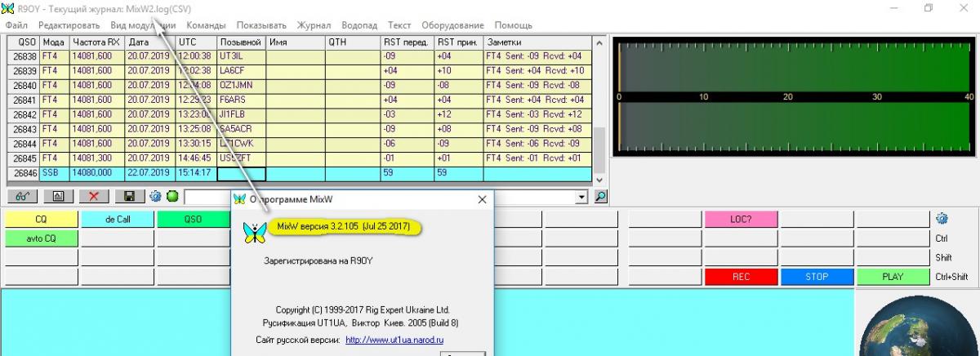Click the binoculars search icon in log toolbar

pos(23,197)
